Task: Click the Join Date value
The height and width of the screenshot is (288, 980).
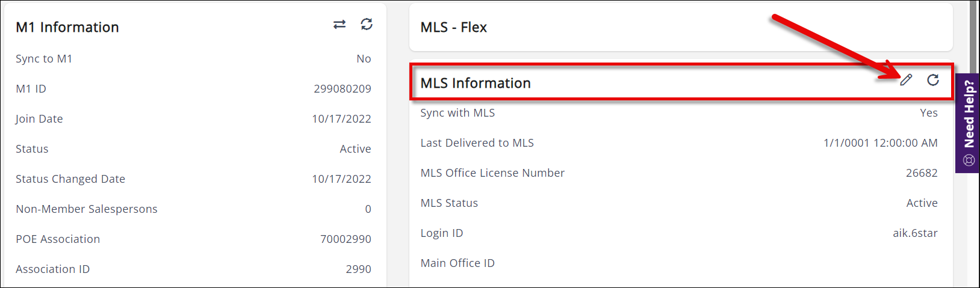Action: 341,119
